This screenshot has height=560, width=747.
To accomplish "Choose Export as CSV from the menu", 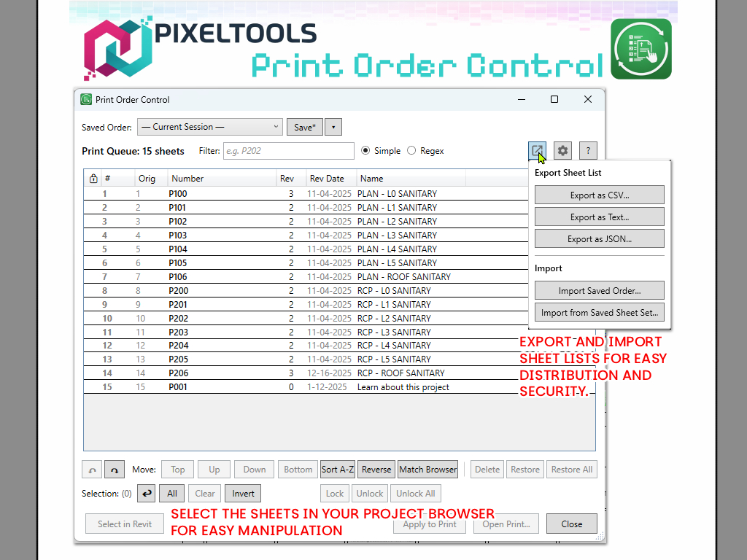I will 599,195.
